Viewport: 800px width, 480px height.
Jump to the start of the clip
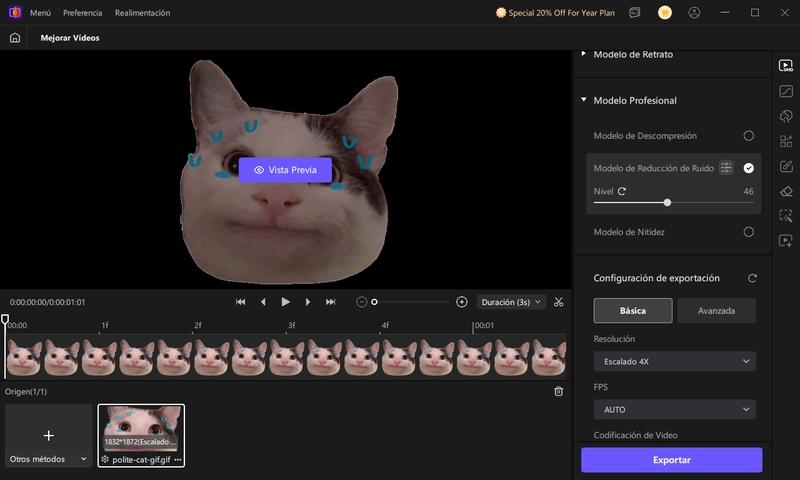(241, 302)
